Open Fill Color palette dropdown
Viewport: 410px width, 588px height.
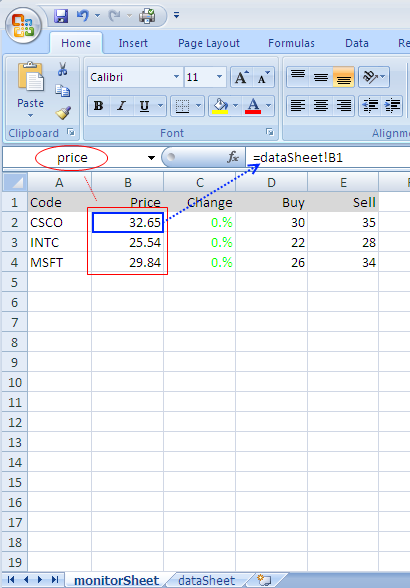pos(236,106)
